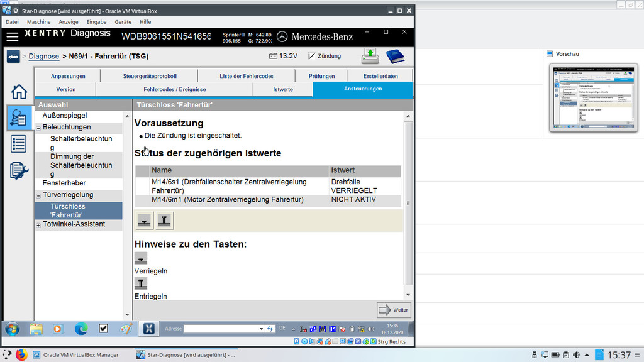Select Außenspiegel in Auswahl tree

pyautogui.click(x=65, y=116)
